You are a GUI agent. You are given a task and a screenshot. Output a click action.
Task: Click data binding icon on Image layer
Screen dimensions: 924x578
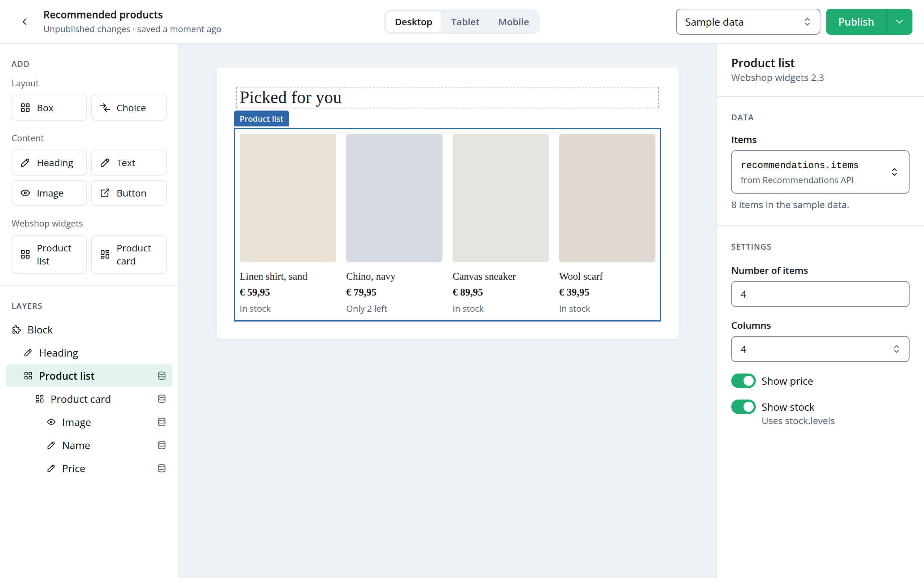pos(161,422)
